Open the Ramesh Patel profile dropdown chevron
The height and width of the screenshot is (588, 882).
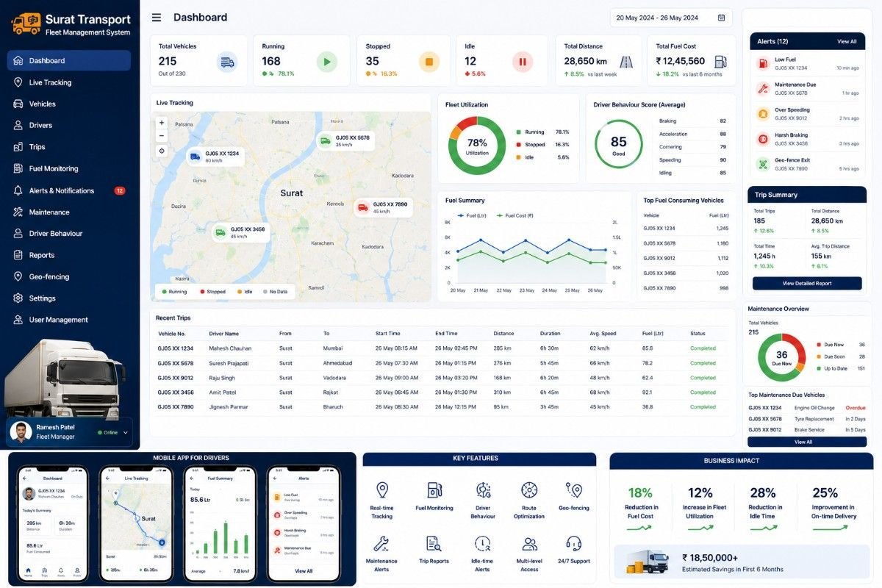[x=126, y=433]
